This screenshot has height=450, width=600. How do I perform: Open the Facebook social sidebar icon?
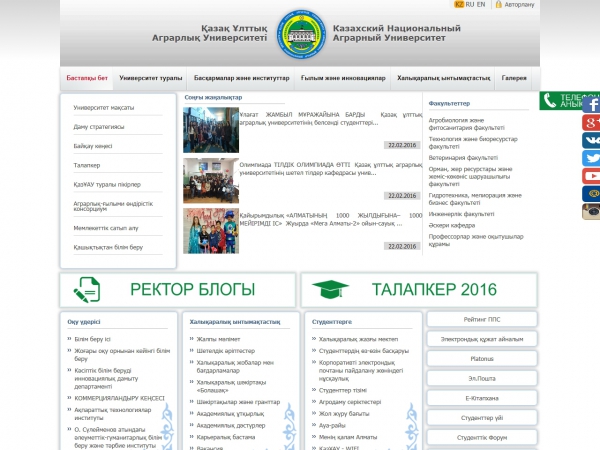click(591, 104)
